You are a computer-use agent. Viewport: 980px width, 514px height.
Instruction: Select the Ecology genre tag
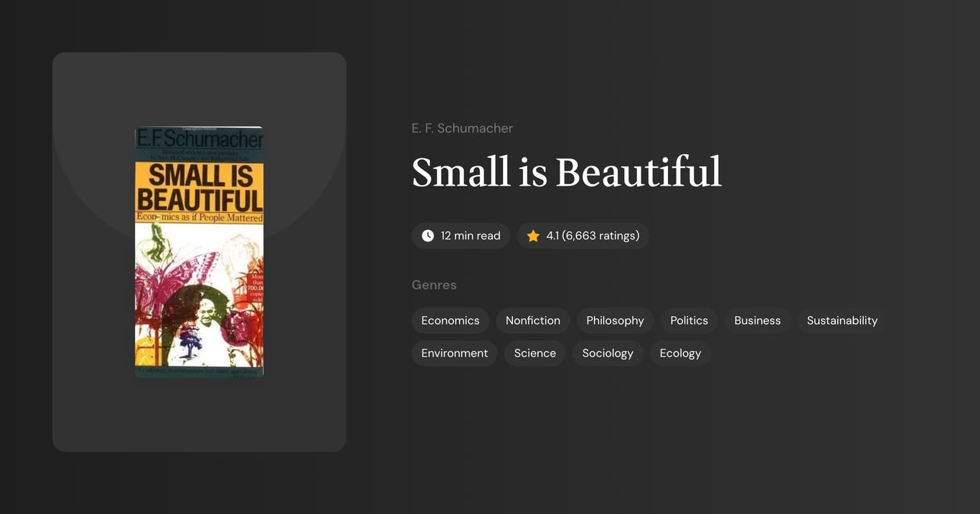680,353
